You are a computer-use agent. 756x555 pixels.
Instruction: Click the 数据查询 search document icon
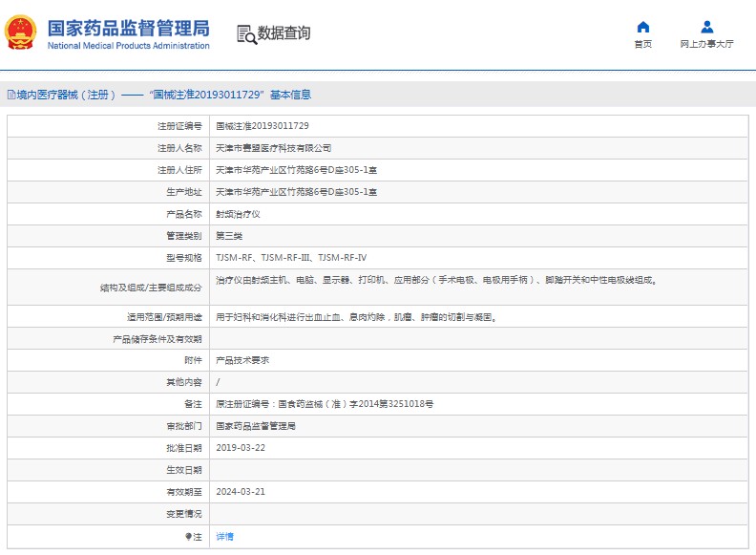click(246, 34)
